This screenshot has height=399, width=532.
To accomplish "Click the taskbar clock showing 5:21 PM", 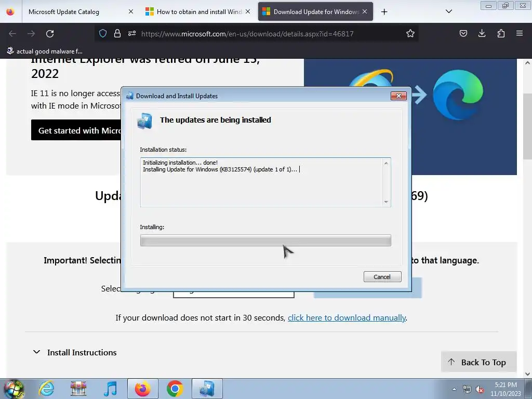I will (x=506, y=389).
